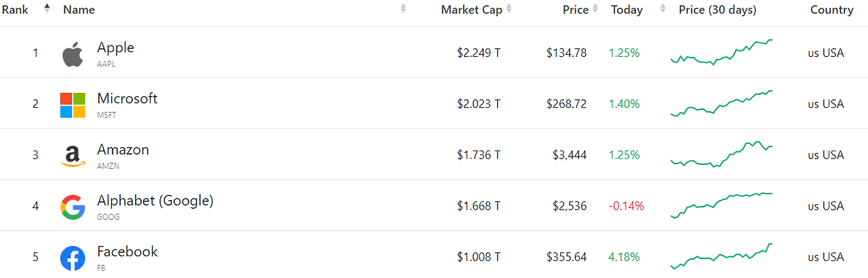
Task: Sort table by Rank column arrows
Action: tap(47, 9)
